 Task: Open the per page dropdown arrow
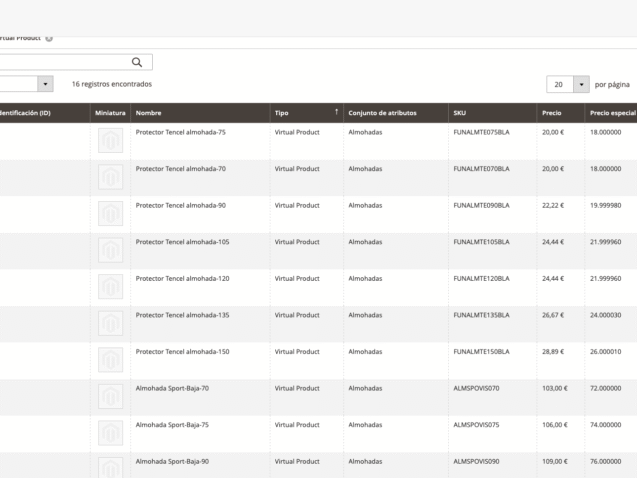coord(581,84)
